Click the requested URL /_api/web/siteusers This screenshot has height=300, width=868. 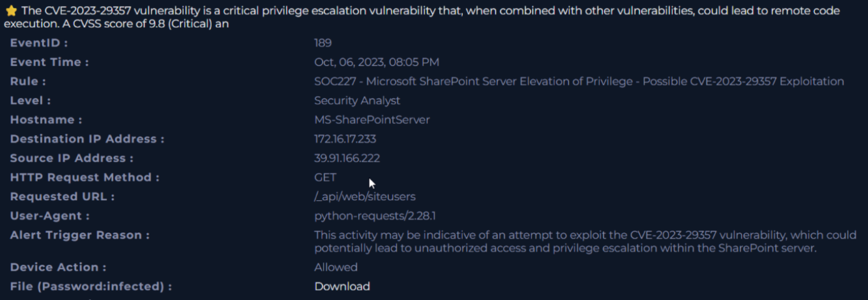point(365,197)
